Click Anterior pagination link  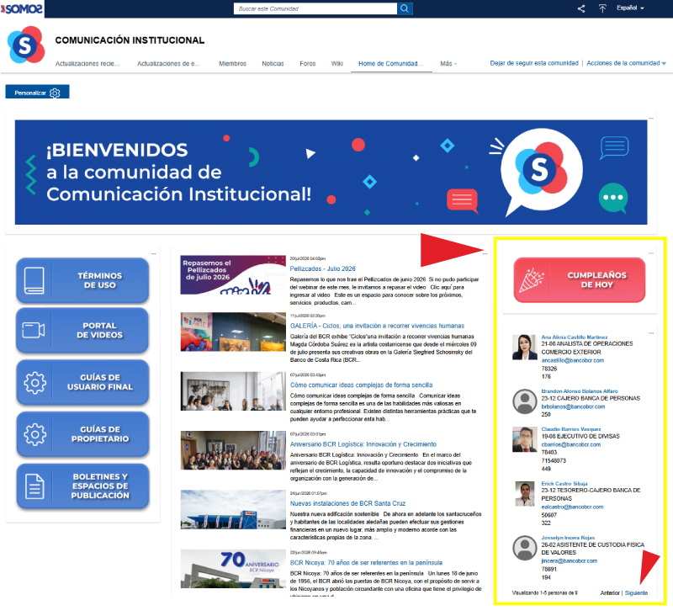click(x=610, y=592)
